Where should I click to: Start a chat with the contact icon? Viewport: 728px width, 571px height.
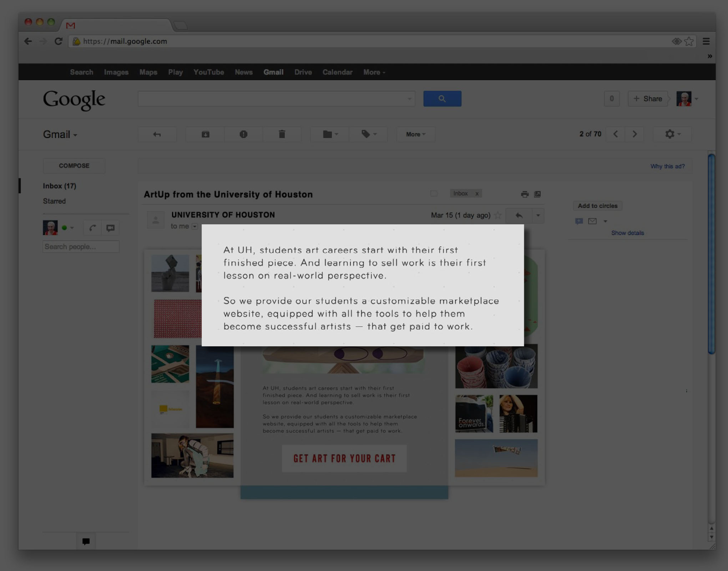(579, 221)
